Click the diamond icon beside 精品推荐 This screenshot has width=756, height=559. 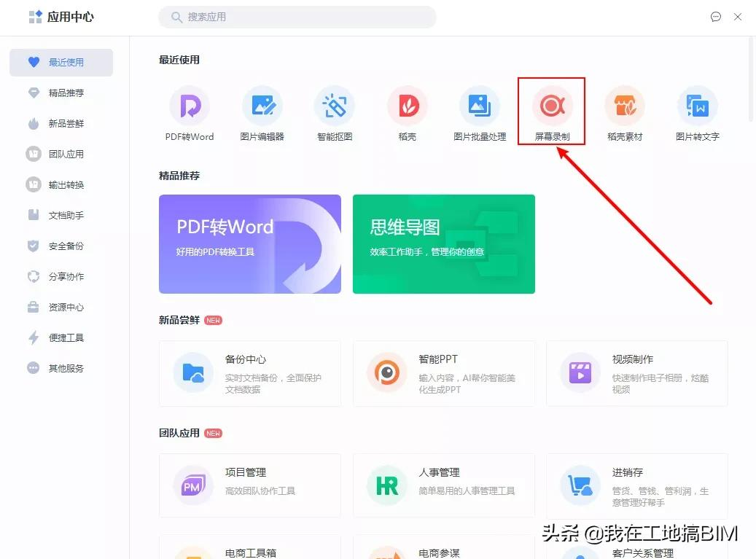[x=34, y=93]
